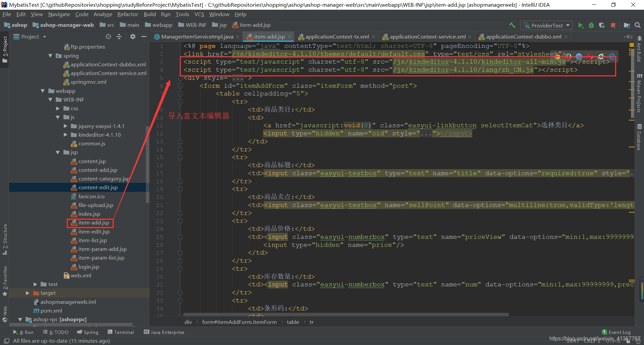644x345 pixels.
Task: Click ashop-manager-web breadcrumb in navigation bar
Action: [63, 25]
